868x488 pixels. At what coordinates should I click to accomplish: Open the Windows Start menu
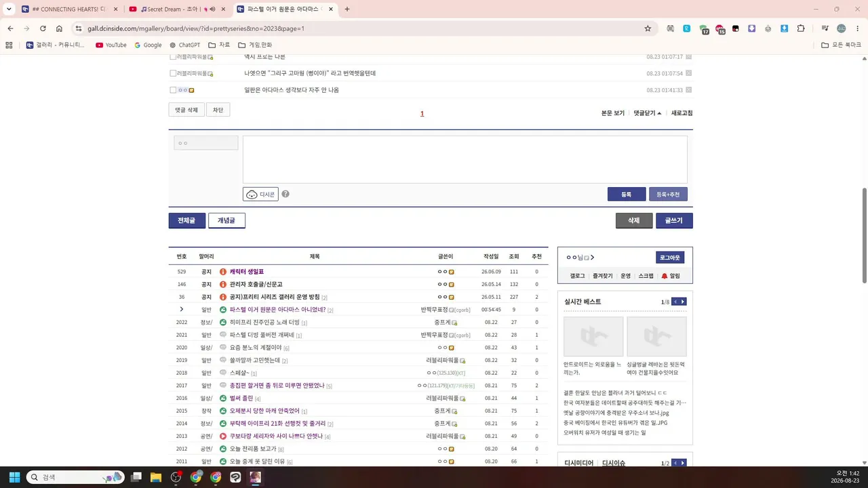14,477
